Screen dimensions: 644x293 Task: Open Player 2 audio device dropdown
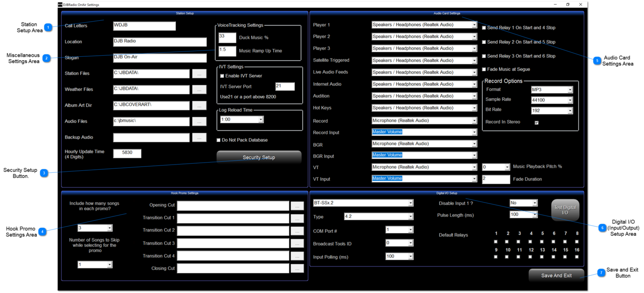[474, 37]
